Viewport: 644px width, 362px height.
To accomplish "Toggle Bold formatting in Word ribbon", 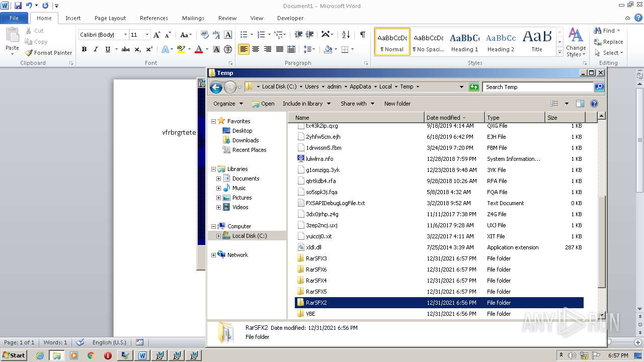I will [84, 49].
